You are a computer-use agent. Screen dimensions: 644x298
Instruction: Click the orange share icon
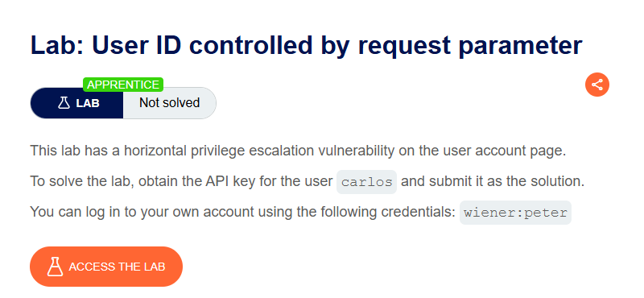pyautogui.click(x=597, y=85)
